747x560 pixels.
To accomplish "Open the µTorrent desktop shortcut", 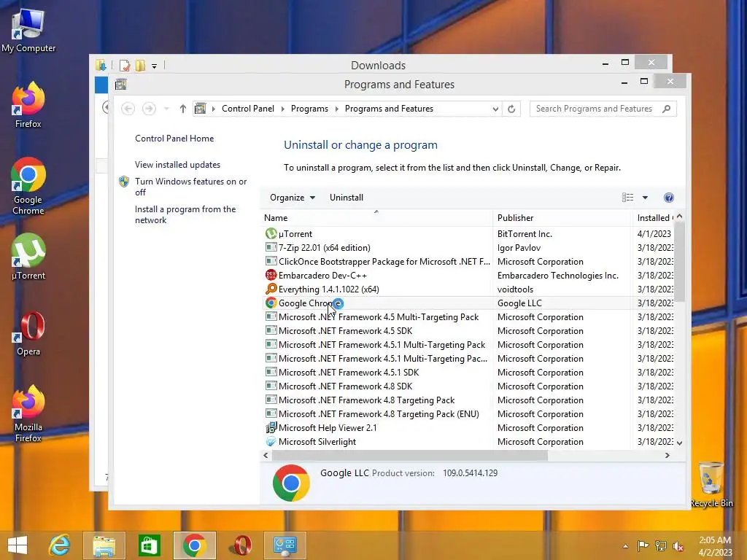I will (x=28, y=256).
